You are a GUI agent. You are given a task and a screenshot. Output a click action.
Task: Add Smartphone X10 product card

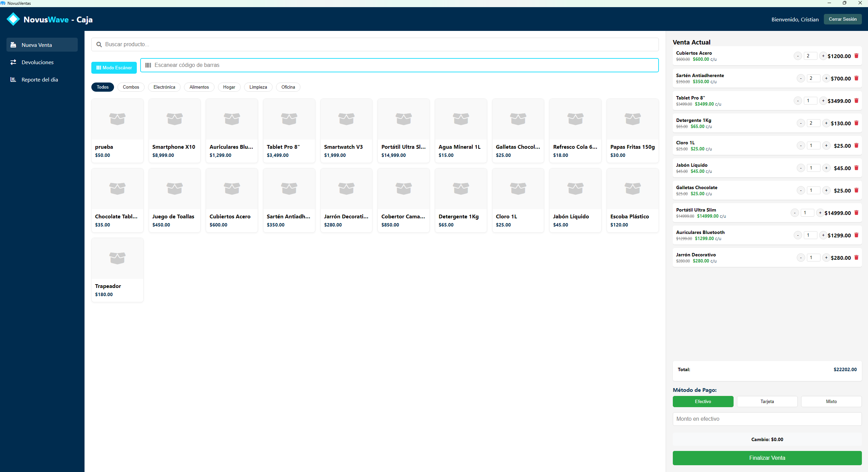[174, 131]
